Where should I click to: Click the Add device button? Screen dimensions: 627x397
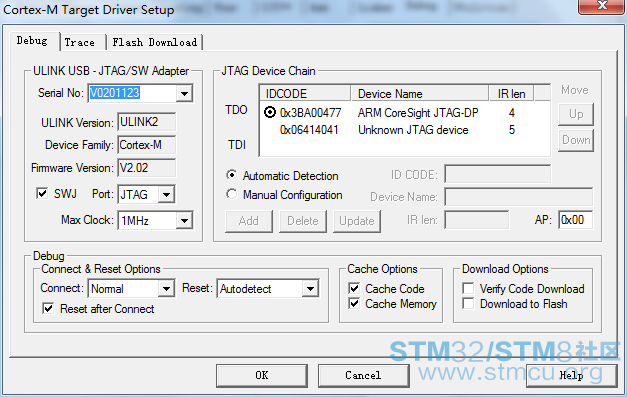coord(249,221)
